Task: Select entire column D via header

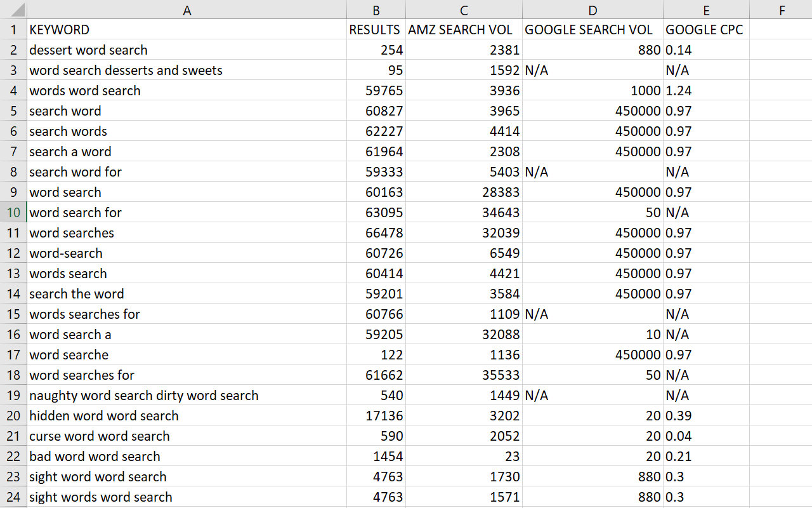Action: click(593, 10)
